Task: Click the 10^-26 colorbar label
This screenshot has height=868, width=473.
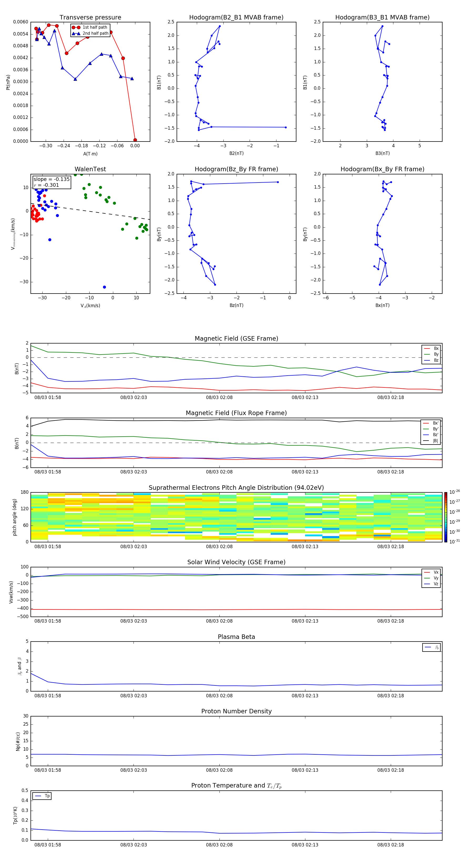Action: click(455, 492)
